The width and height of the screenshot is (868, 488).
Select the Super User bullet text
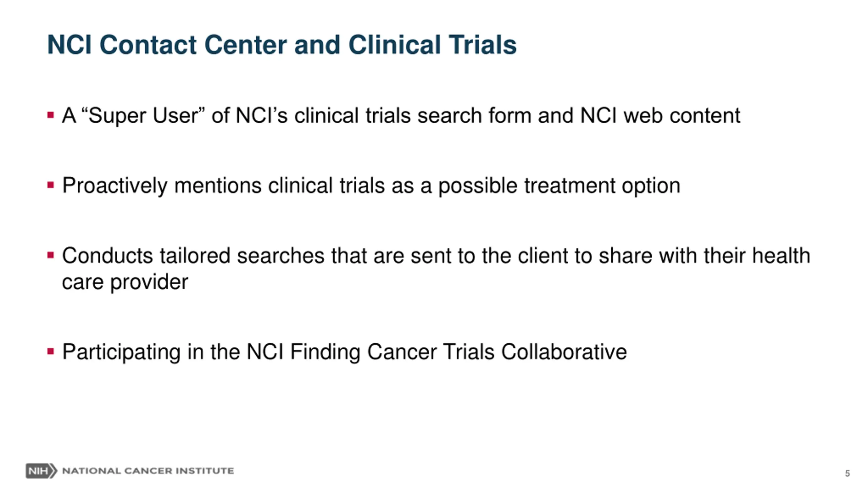401,116
